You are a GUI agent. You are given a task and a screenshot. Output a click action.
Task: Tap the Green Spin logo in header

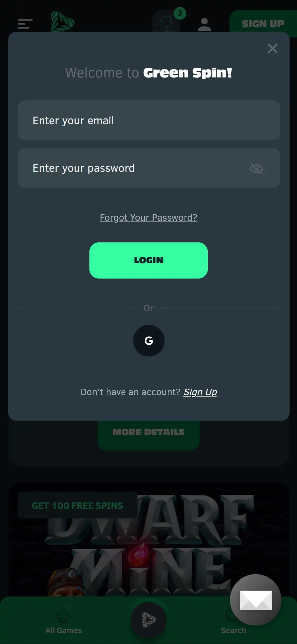(x=63, y=21)
